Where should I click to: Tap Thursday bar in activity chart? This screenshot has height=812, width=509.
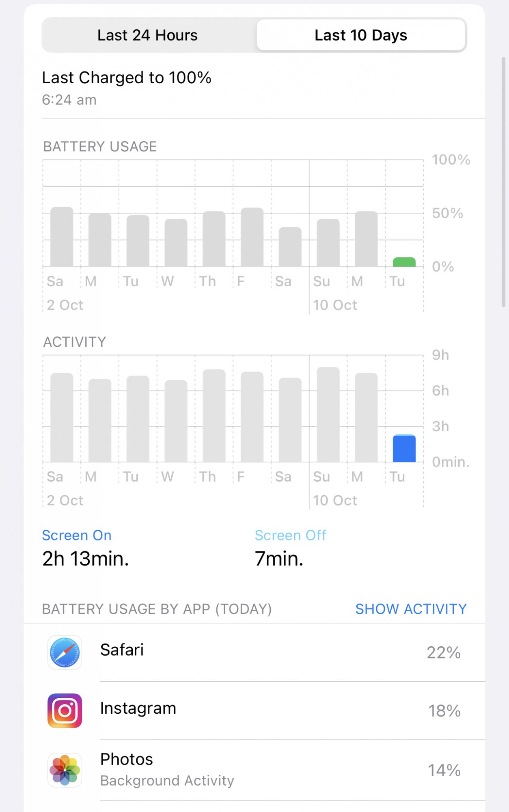pos(214,416)
